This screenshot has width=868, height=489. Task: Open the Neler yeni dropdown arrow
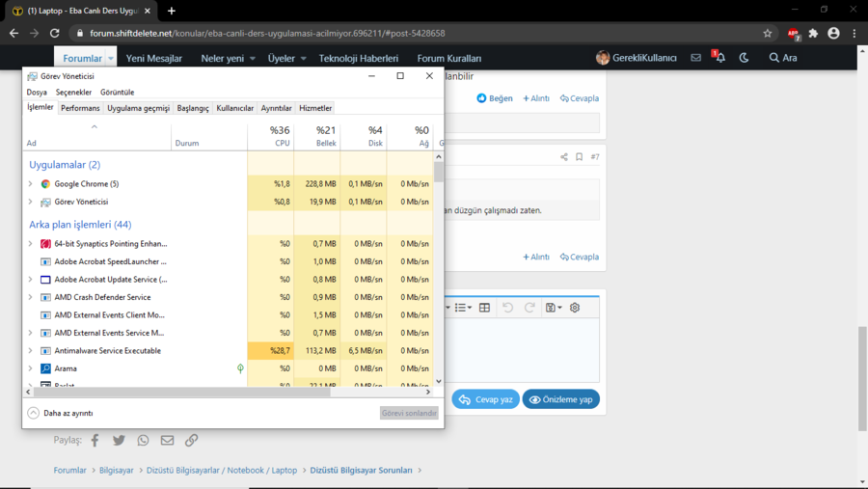tap(253, 59)
